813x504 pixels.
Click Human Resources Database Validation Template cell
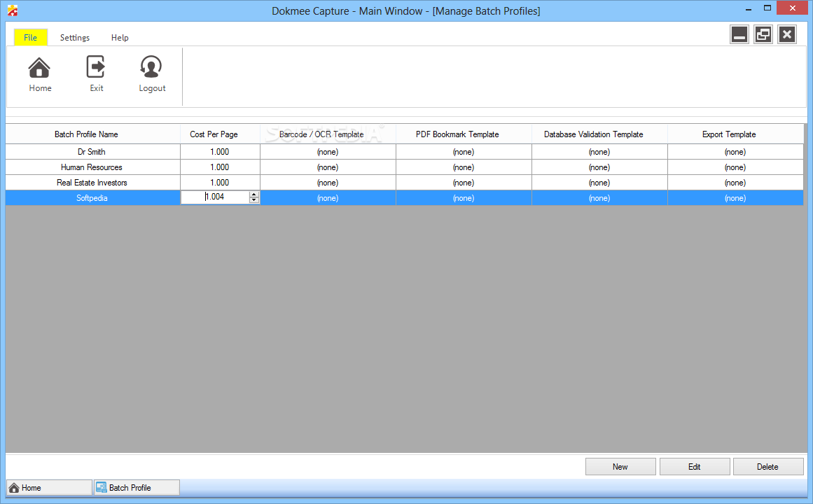600,167
